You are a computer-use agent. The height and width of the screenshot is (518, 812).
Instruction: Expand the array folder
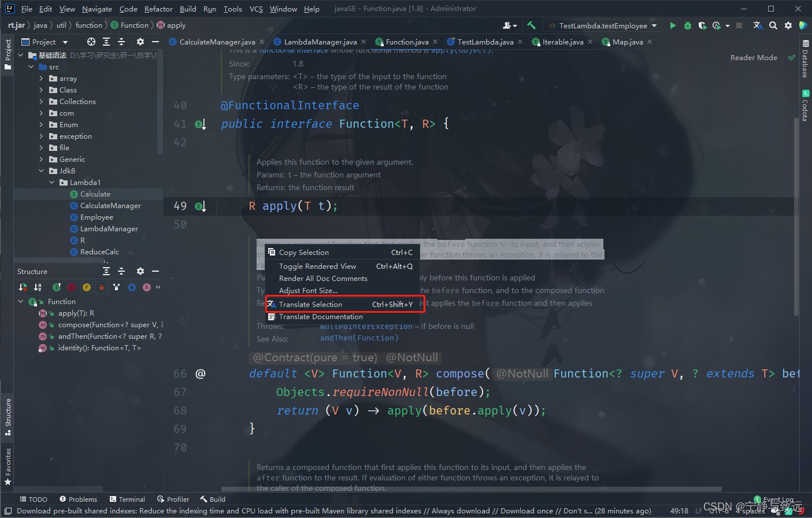click(x=41, y=79)
